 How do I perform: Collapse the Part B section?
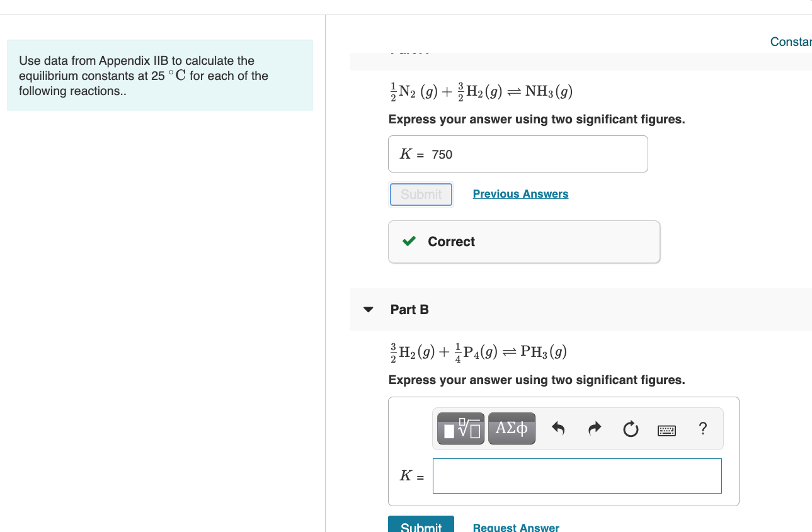pos(367,309)
